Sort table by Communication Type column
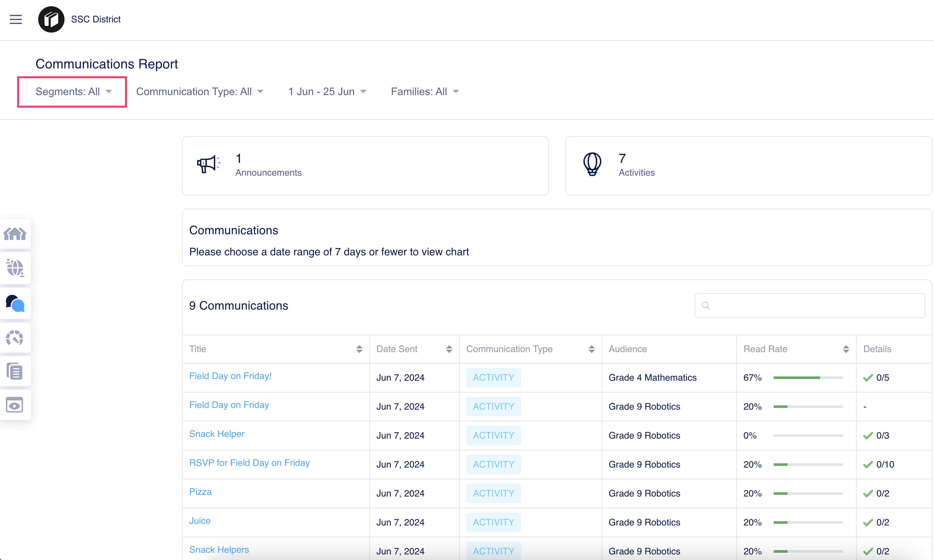This screenshot has width=934, height=560. [x=591, y=349]
